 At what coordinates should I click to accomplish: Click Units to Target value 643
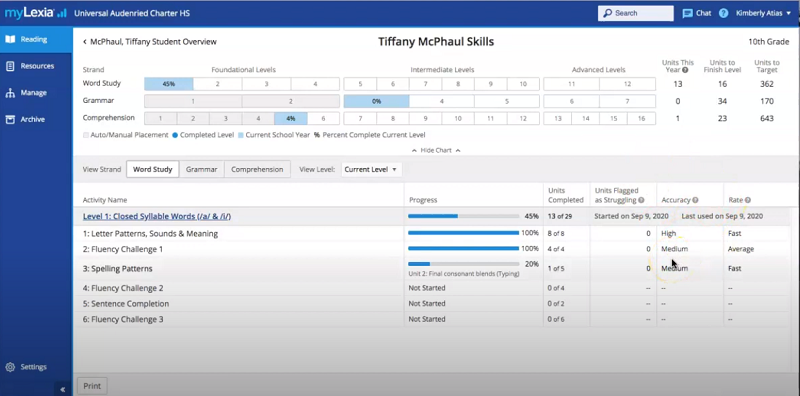766,118
